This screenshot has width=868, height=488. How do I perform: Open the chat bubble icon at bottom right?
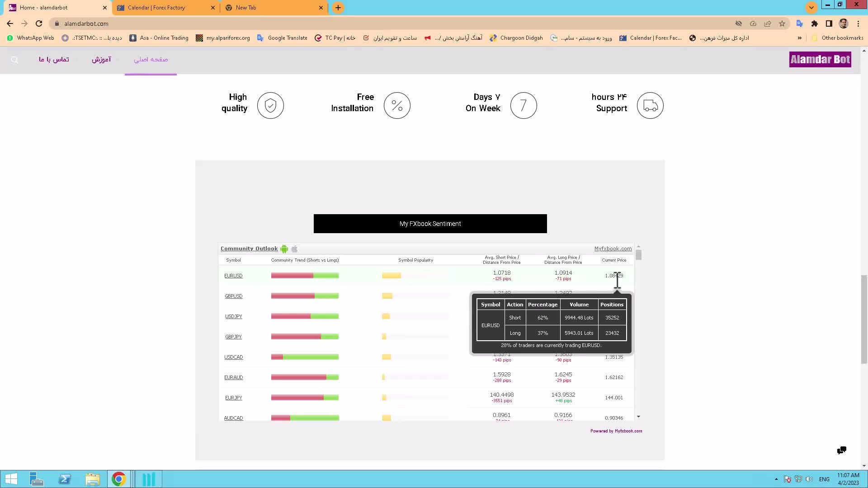pos(841,450)
